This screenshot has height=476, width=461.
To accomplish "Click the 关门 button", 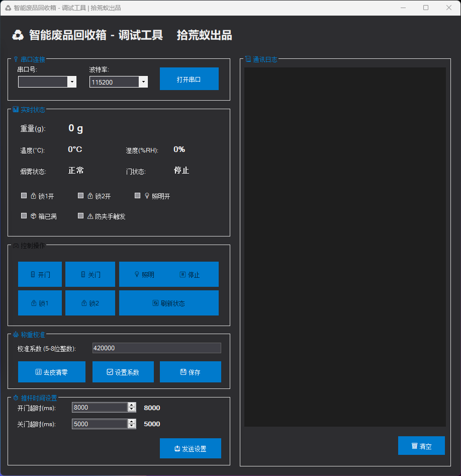I will pyautogui.click(x=90, y=274).
